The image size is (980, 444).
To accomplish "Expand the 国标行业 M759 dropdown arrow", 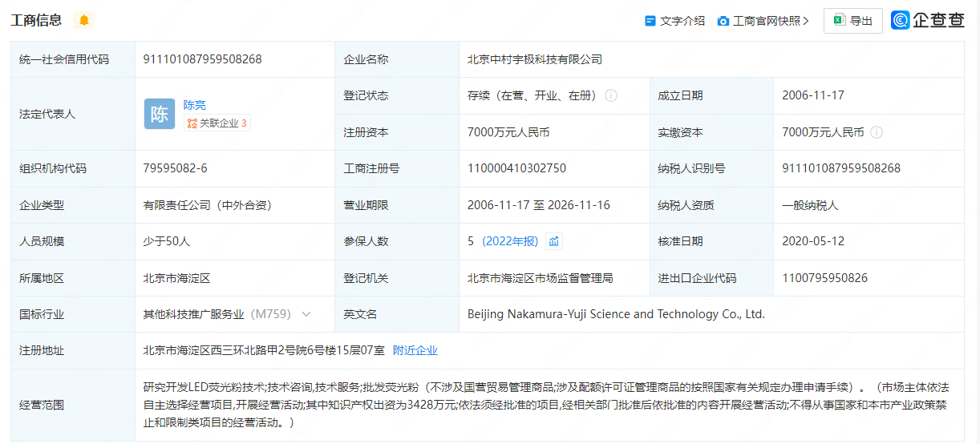I will [306, 314].
